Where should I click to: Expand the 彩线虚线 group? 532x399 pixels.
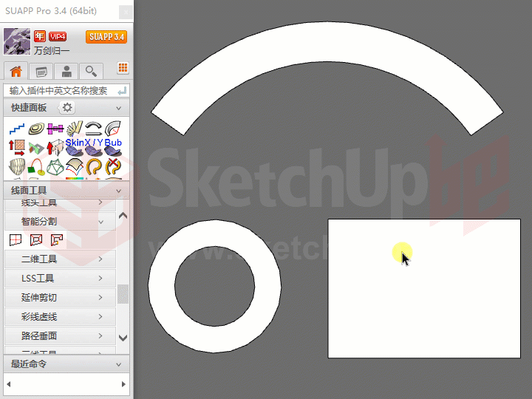tap(60, 317)
